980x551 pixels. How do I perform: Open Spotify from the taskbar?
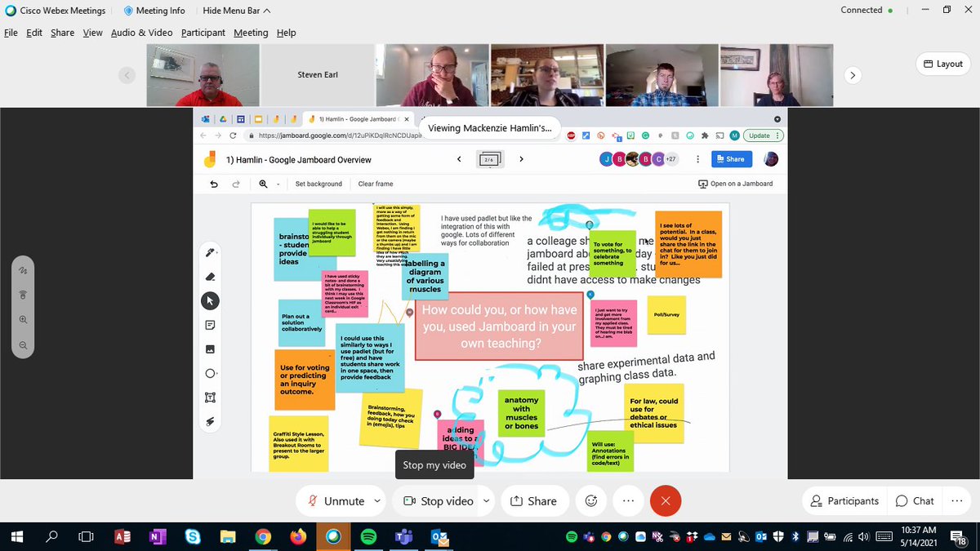click(x=368, y=537)
